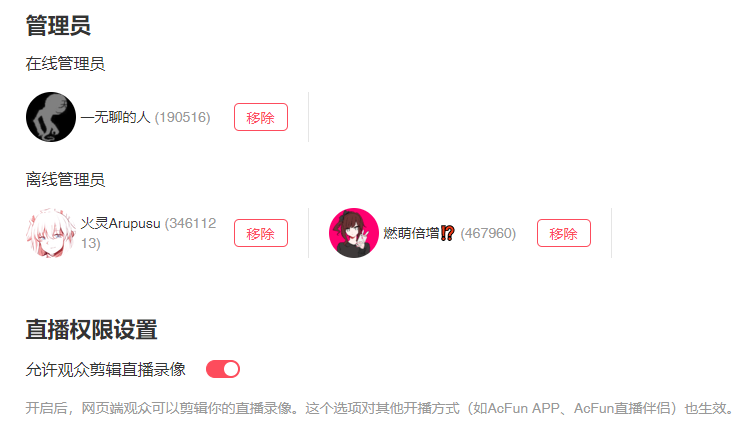Click the 允许观众剪辑直播录像 label text
This screenshot has height=427, width=752.
coord(106,369)
